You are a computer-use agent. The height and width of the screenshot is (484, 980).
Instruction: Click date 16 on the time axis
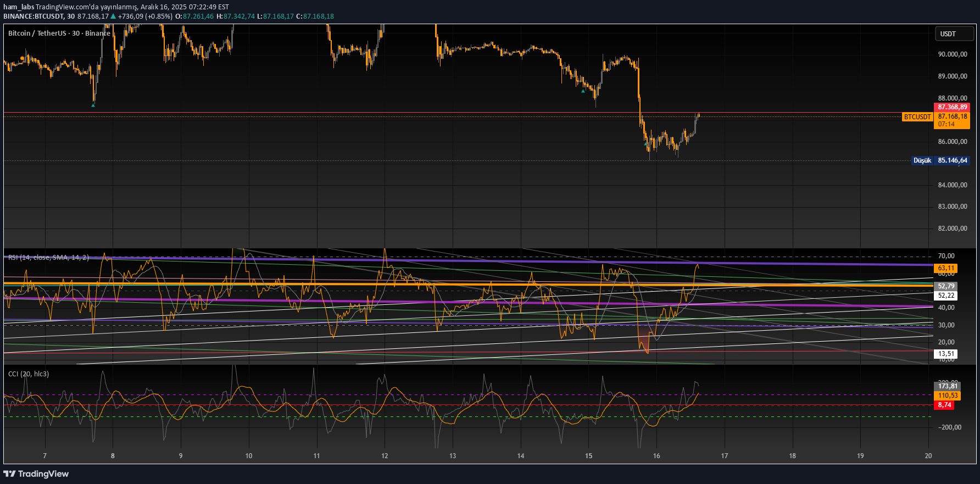(x=656, y=455)
